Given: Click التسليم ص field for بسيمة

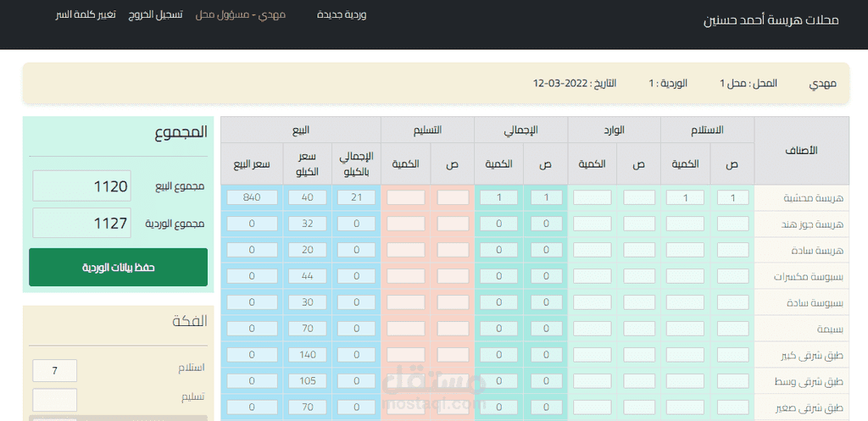Looking at the screenshot, I should (x=453, y=329).
